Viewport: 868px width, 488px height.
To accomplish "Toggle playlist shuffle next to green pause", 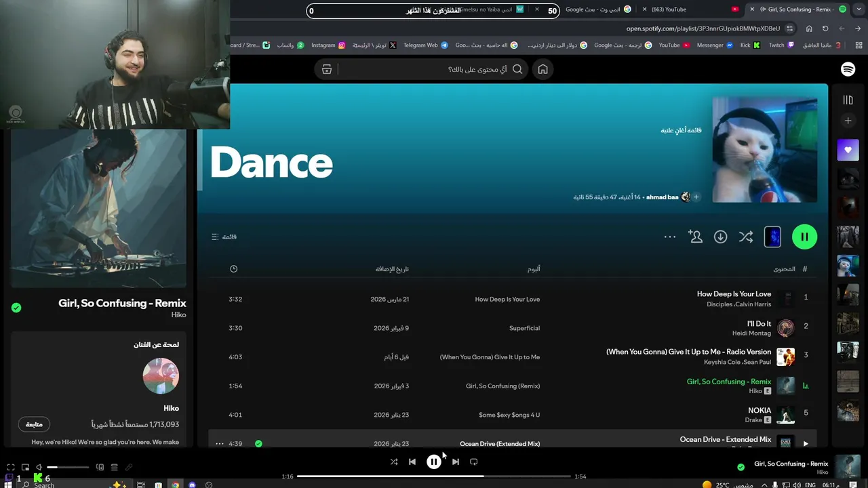I will [x=746, y=237].
